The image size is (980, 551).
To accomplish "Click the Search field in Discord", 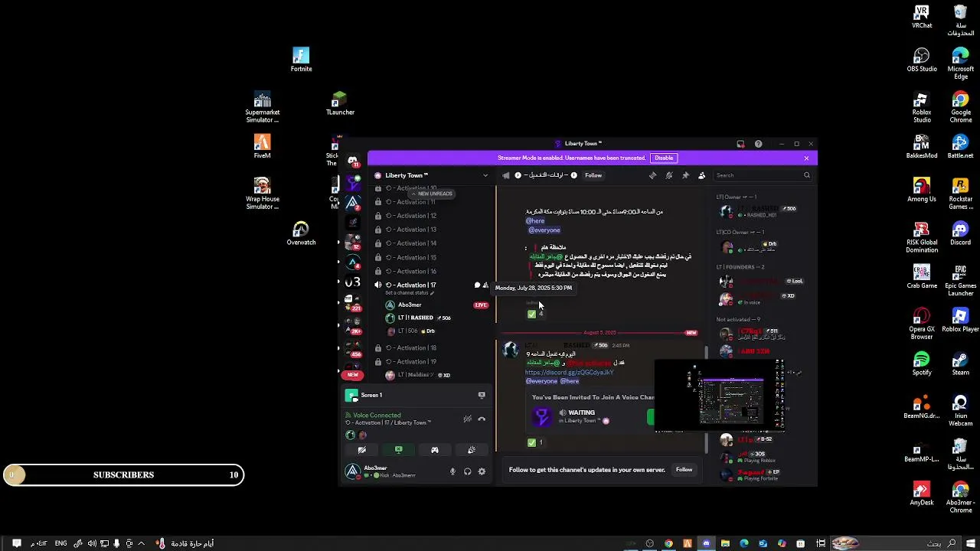I will [x=763, y=175].
